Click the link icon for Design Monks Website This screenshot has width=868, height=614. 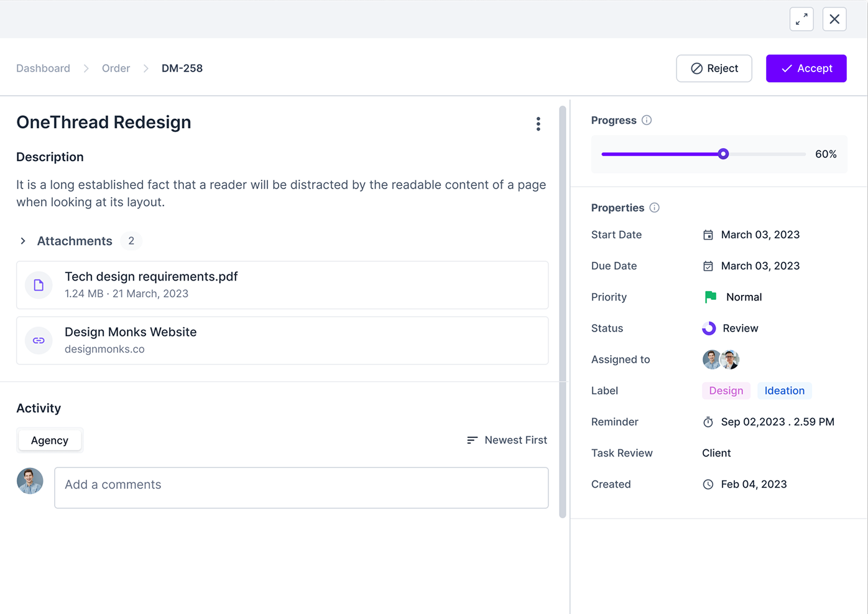click(x=39, y=340)
